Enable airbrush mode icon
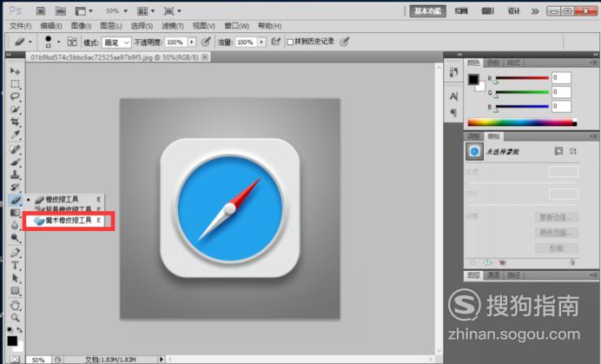 coord(275,42)
